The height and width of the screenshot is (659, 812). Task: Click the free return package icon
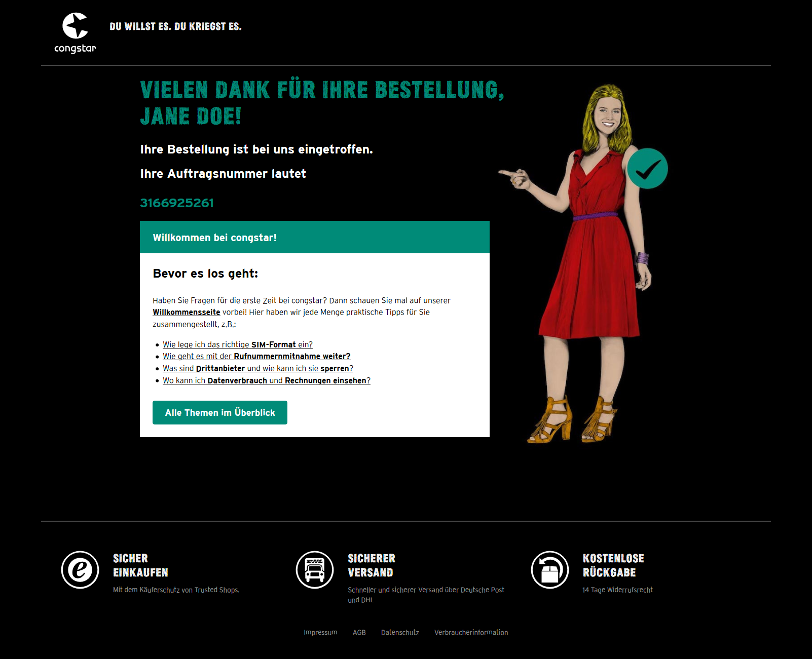coord(550,570)
